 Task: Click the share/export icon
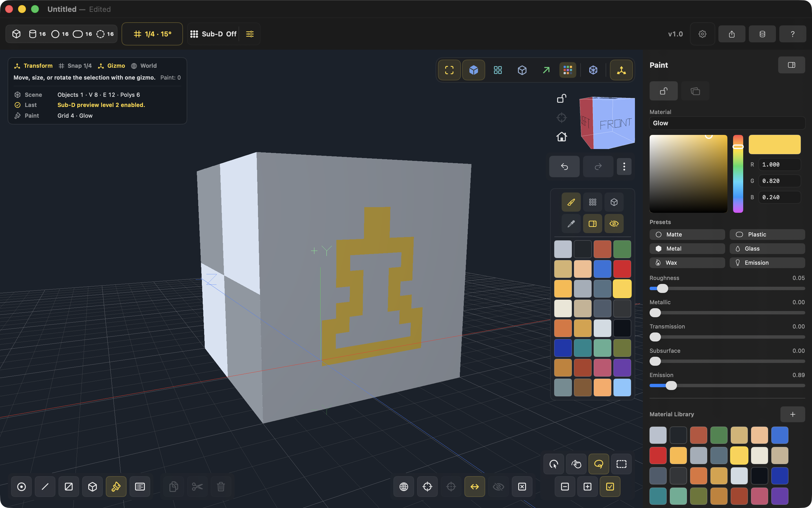point(732,34)
